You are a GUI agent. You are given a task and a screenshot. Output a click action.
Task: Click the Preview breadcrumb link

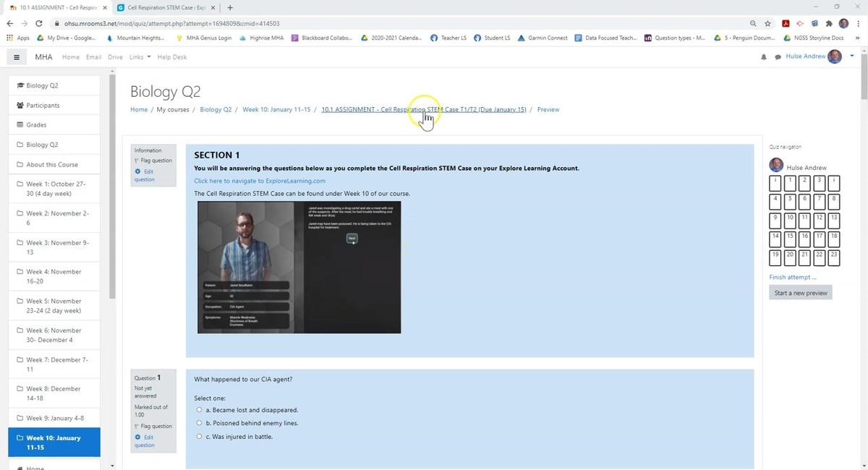click(x=548, y=109)
